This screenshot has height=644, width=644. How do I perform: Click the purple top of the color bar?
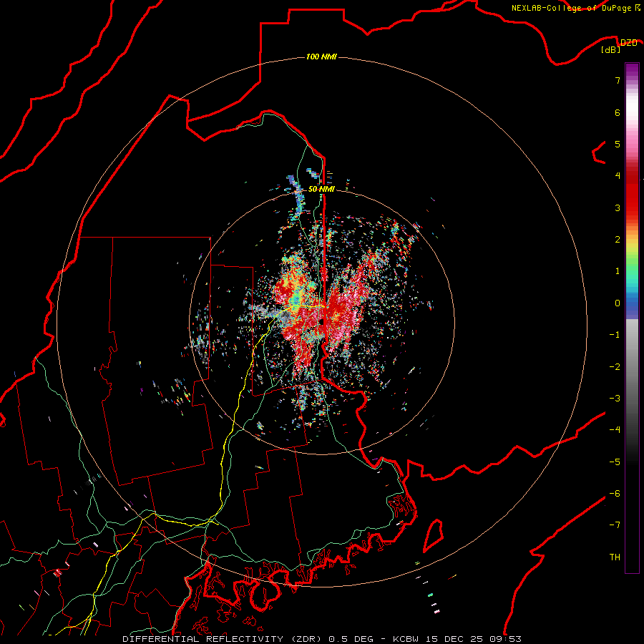[632, 70]
